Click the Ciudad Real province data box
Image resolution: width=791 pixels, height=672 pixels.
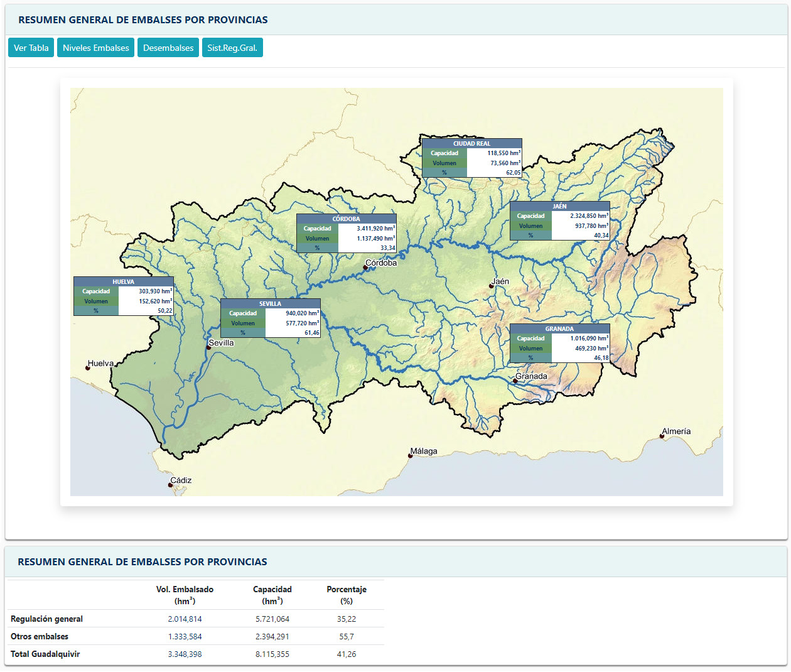pyautogui.click(x=471, y=158)
